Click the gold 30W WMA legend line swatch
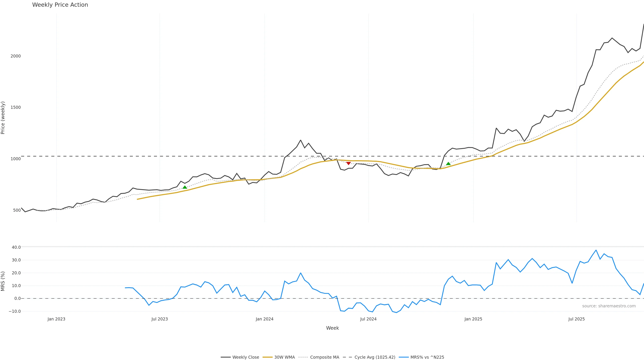Viewport: 644px width, 362px height. (267, 357)
